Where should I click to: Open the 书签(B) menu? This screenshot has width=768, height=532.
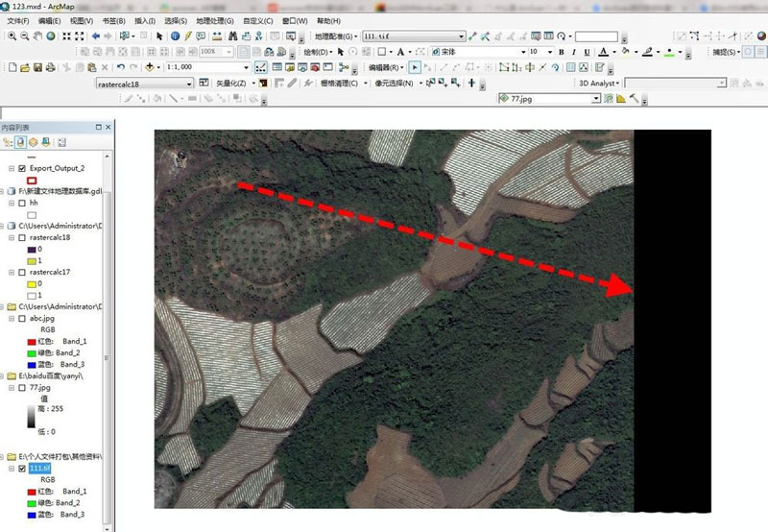[112, 20]
